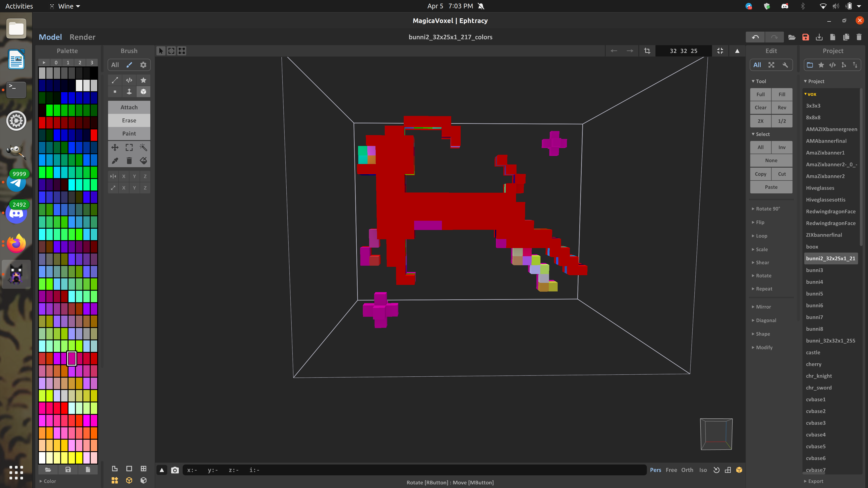Click the camera screenshot icon
Screen dimensions: 868x488
[175, 470]
